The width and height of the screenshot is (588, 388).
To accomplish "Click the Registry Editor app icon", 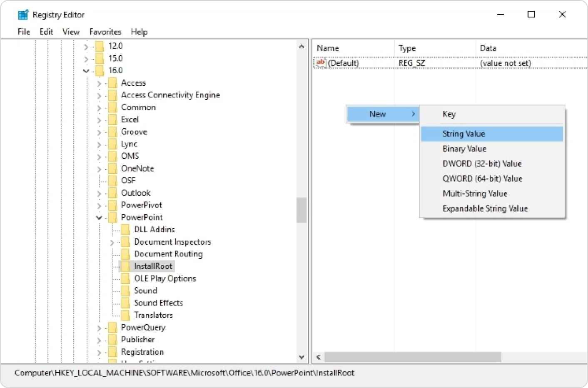I will pos(23,15).
